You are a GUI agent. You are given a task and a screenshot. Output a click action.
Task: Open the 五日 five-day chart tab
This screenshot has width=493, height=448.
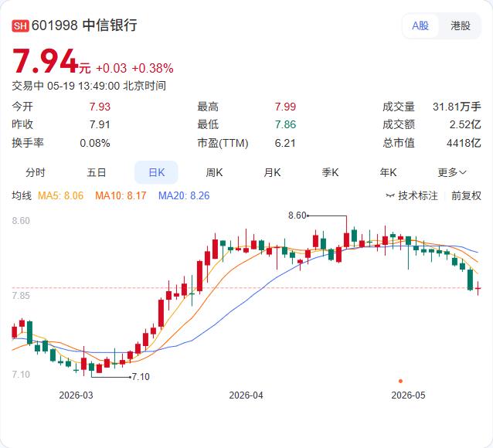click(x=97, y=172)
